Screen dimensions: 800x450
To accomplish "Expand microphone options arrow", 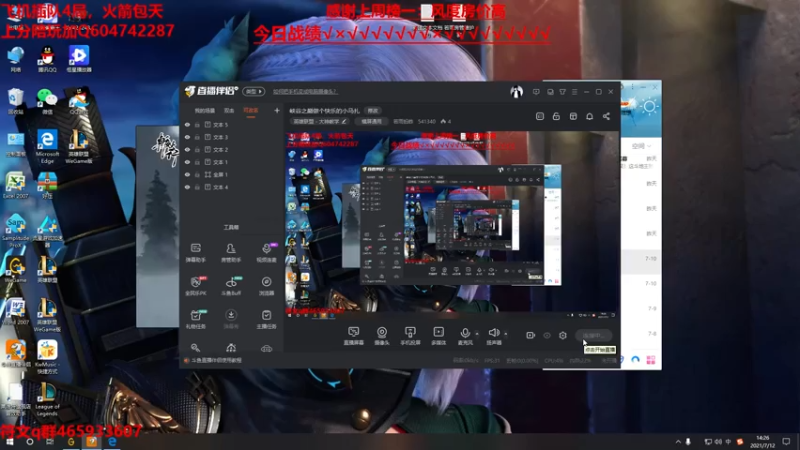I will point(477,334).
